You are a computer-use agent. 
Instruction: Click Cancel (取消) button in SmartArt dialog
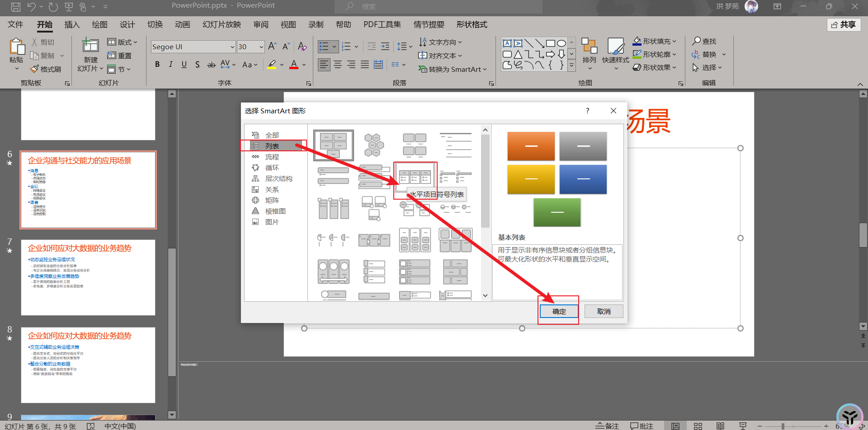tap(604, 311)
